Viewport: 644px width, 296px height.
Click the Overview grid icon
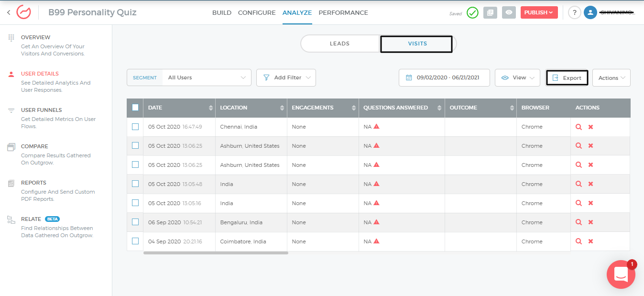tap(11, 37)
